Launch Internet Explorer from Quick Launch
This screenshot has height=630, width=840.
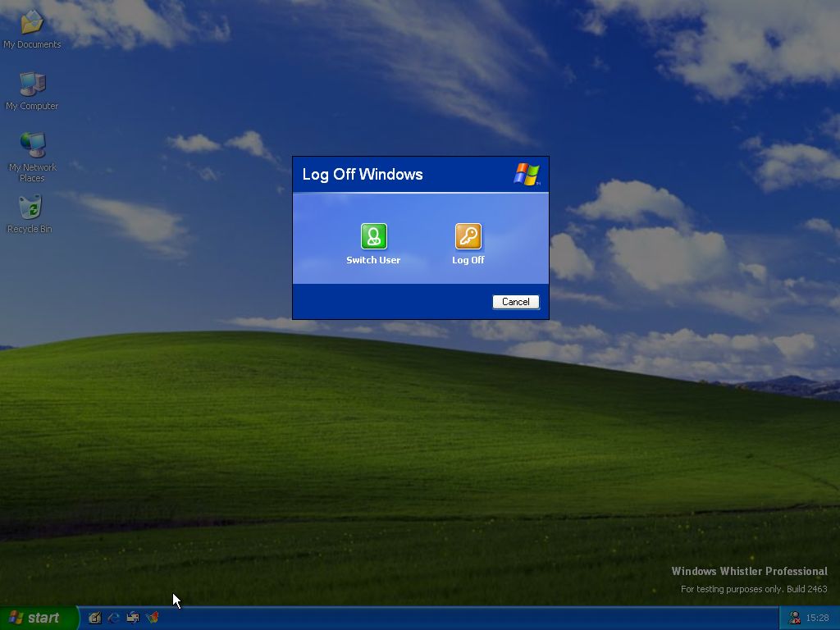[x=114, y=618]
